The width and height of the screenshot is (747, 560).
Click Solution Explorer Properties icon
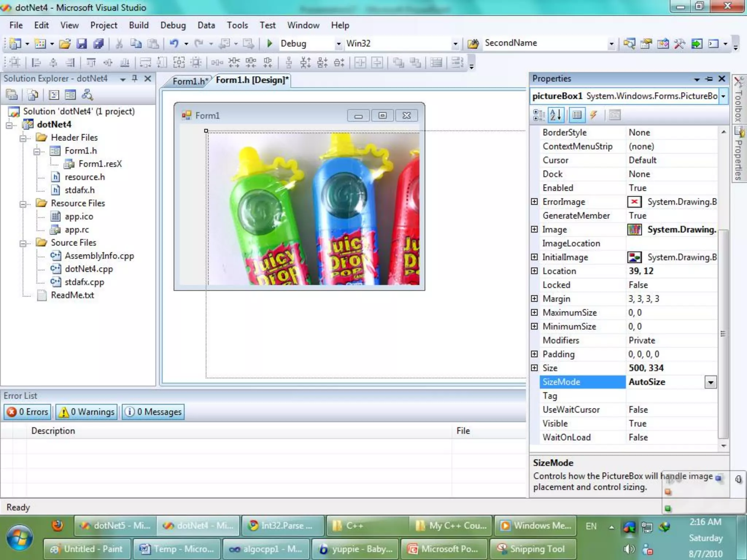click(12, 95)
